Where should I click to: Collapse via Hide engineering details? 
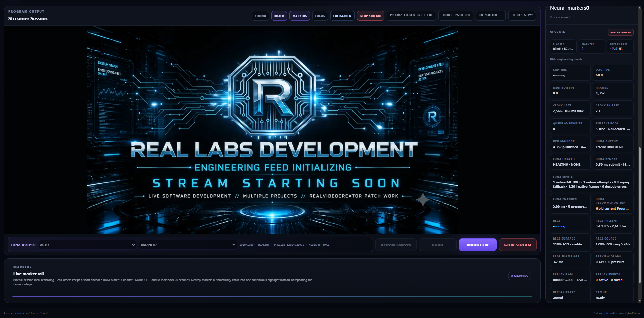point(566,59)
